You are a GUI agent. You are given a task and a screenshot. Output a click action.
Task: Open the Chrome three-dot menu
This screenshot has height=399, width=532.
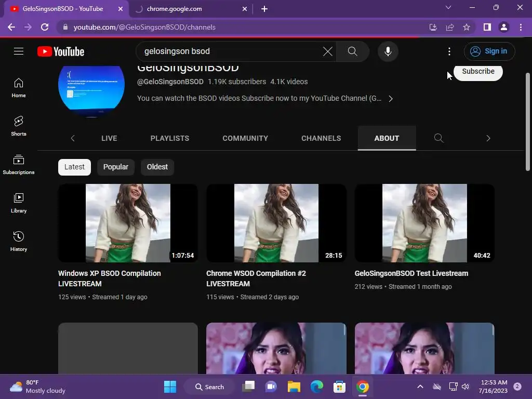[521, 27]
